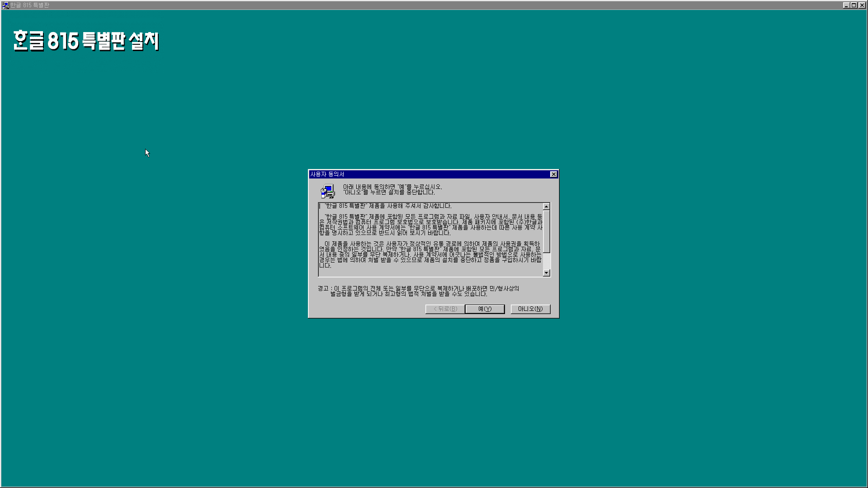868x488 pixels.
Task: Click inside the license agreement text box
Action: [430, 239]
